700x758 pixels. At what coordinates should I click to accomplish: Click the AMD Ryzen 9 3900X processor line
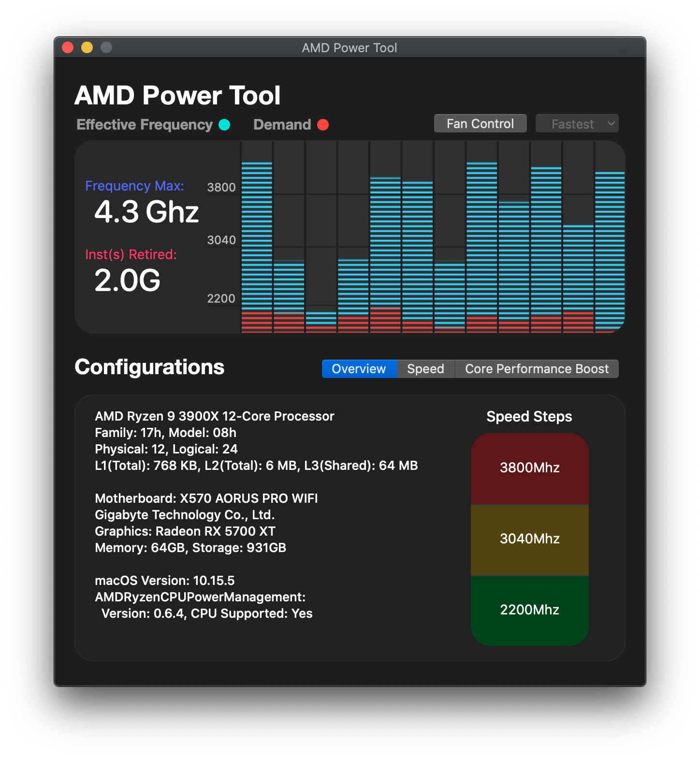click(x=215, y=416)
